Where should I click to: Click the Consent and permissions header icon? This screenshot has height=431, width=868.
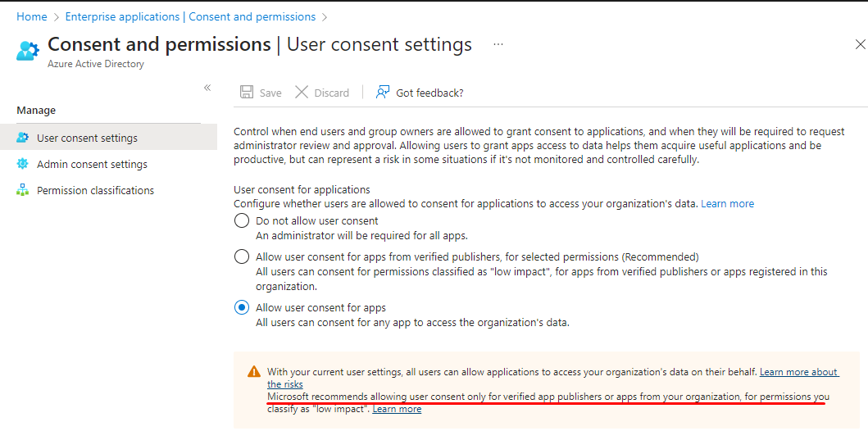click(x=28, y=50)
